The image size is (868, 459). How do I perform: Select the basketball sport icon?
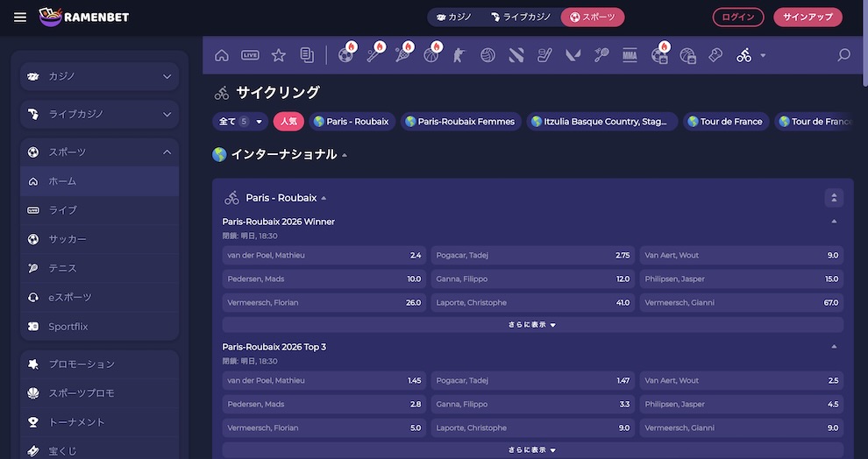(431, 55)
